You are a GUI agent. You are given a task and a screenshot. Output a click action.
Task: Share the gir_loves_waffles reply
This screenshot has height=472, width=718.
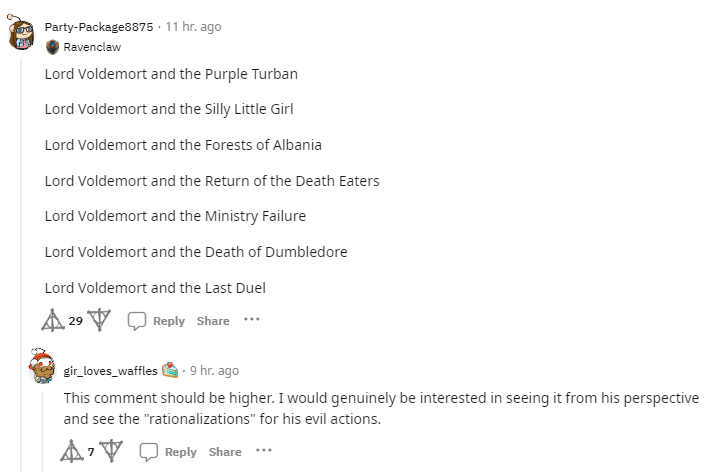point(225,452)
